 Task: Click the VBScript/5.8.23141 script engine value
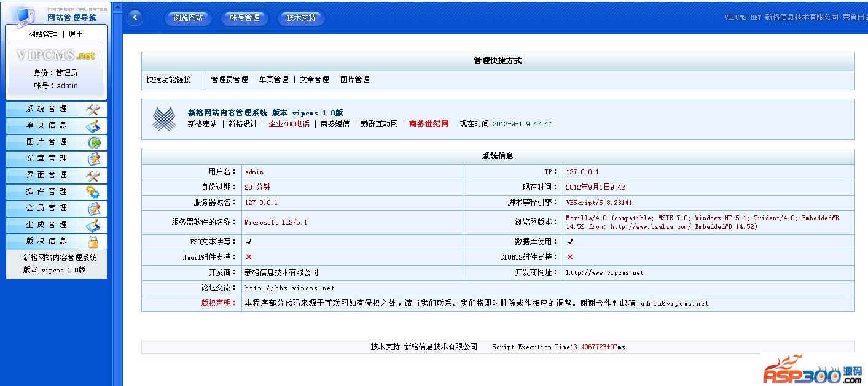tap(599, 203)
